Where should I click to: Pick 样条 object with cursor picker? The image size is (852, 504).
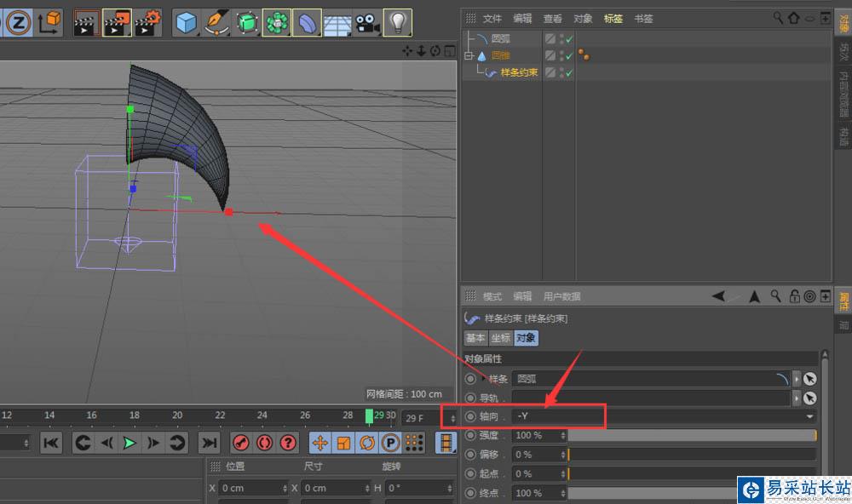pos(809,379)
